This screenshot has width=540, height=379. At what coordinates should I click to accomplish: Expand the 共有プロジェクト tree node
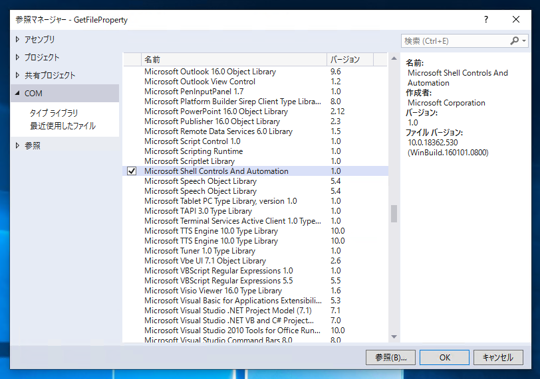click(x=17, y=75)
